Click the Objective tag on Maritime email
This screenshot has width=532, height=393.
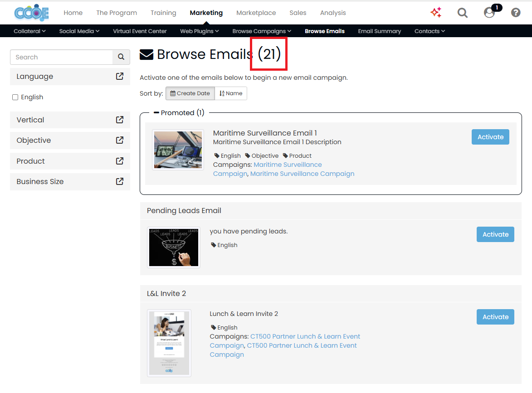[x=262, y=155]
